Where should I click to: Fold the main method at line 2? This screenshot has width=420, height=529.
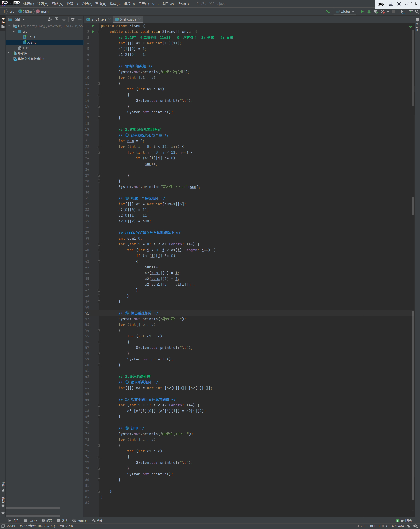[99, 32]
